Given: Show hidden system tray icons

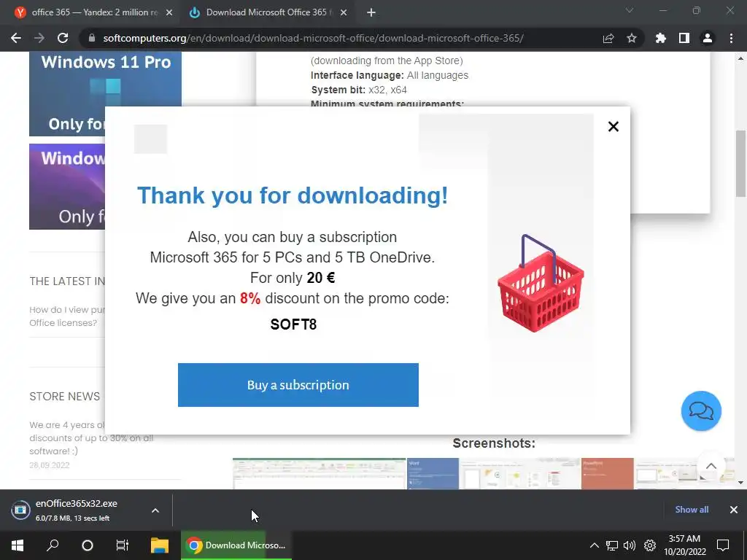Looking at the screenshot, I should (594, 545).
